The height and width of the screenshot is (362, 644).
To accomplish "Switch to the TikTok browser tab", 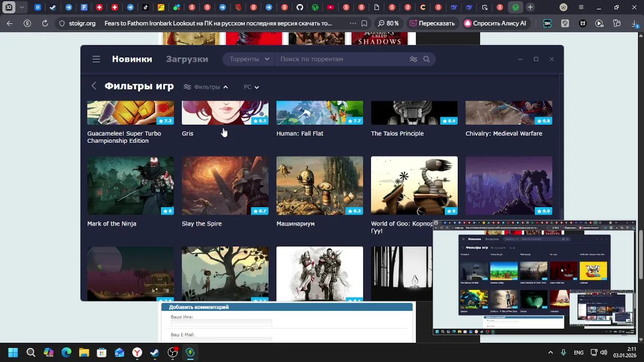I will 145,7.
